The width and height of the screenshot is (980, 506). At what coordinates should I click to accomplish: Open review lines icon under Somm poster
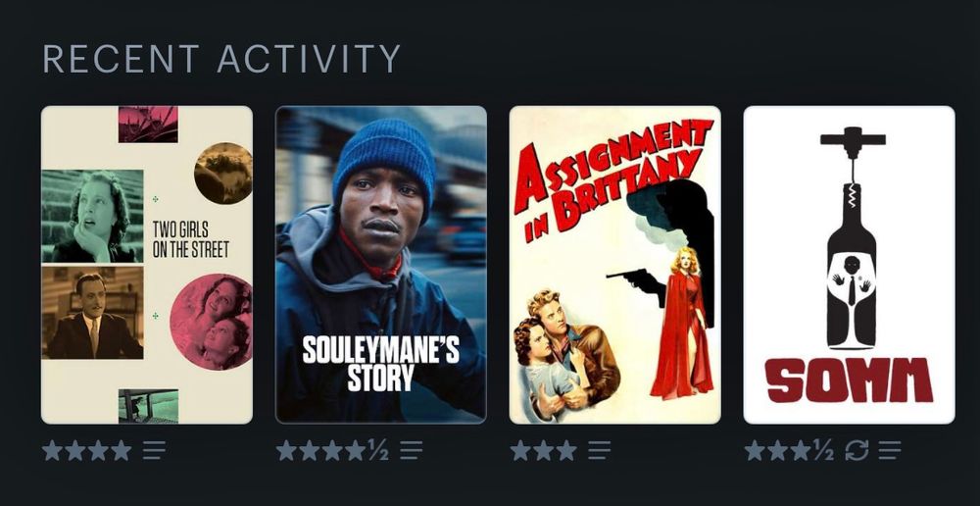tap(890, 450)
